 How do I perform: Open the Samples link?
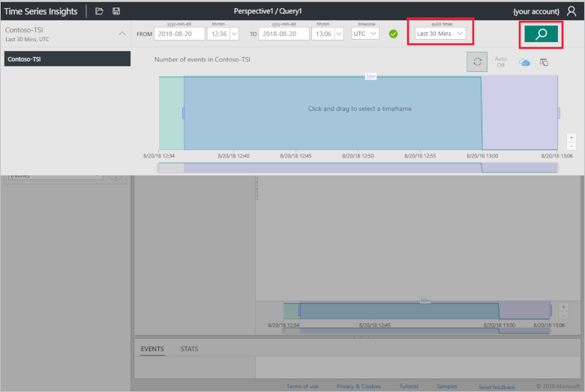point(447,387)
